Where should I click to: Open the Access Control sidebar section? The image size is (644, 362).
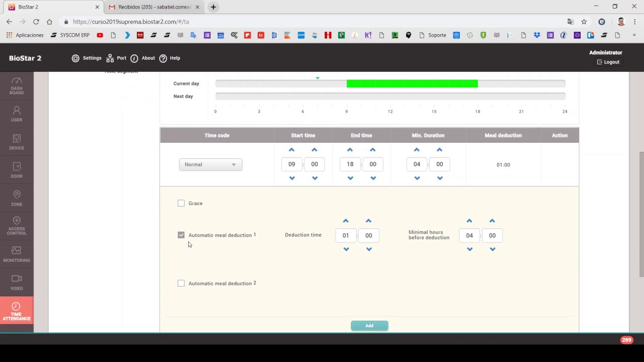17,227
